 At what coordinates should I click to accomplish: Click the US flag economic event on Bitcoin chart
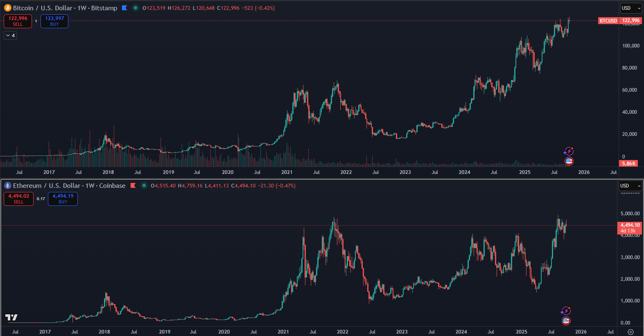[569, 161]
